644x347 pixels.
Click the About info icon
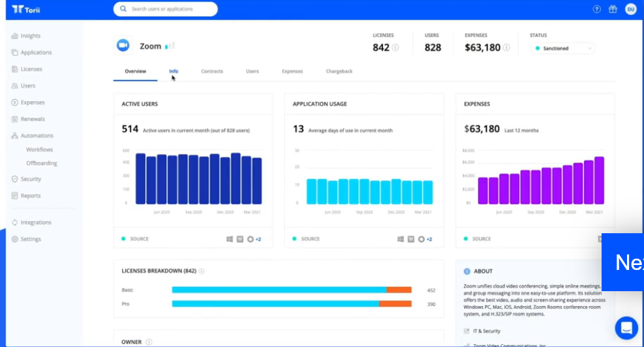(x=467, y=271)
